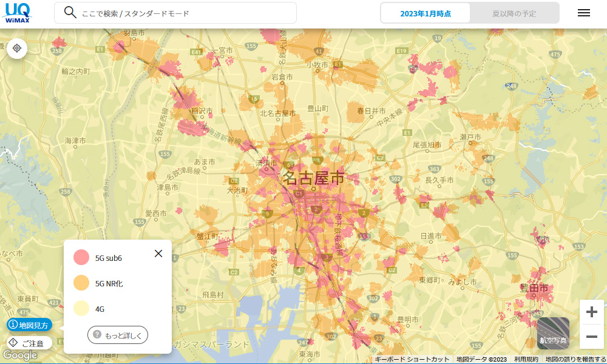Click the 4G yellow legend swatch
The width and height of the screenshot is (607, 364).
pos(81,308)
